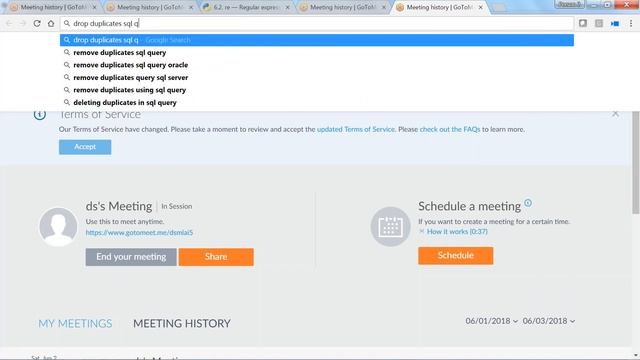Screen dimensions: 640x360
Task: Open the 06/01/2018 start date dropdown
Action: (491, 321)
